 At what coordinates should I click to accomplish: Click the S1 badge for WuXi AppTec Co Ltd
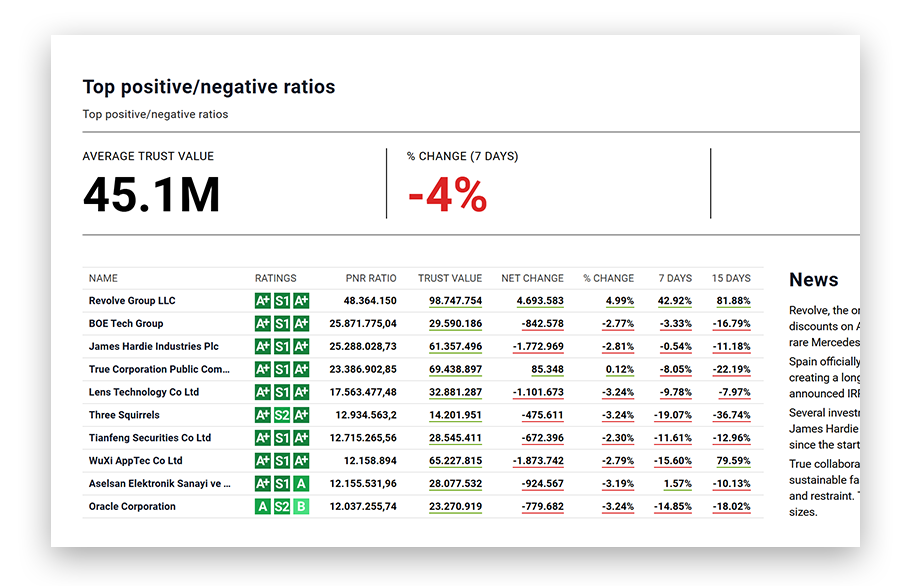coord(282,461)
